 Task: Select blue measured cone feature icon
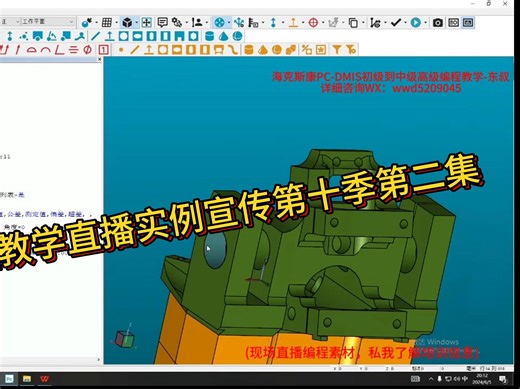coord(224,36)
